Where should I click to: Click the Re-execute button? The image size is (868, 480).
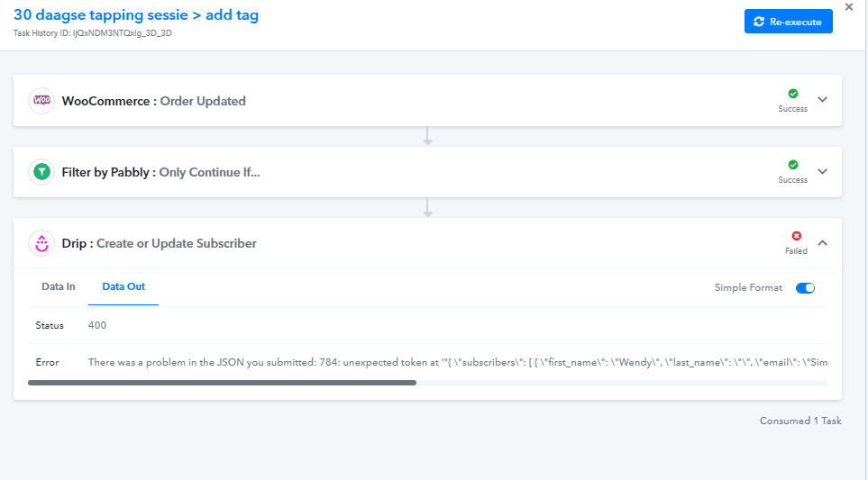point(789,22)
